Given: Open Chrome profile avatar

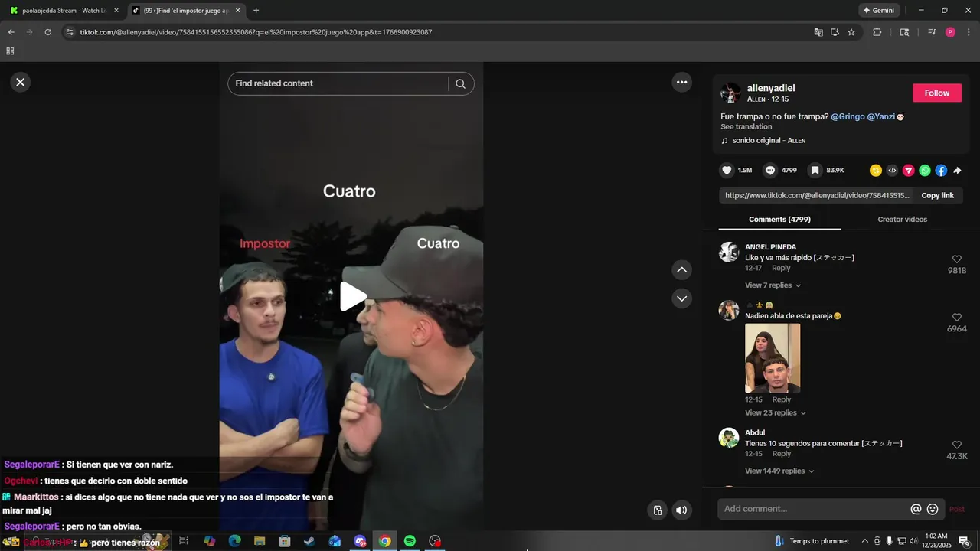Looking at the screenshot, I should 950,32.
